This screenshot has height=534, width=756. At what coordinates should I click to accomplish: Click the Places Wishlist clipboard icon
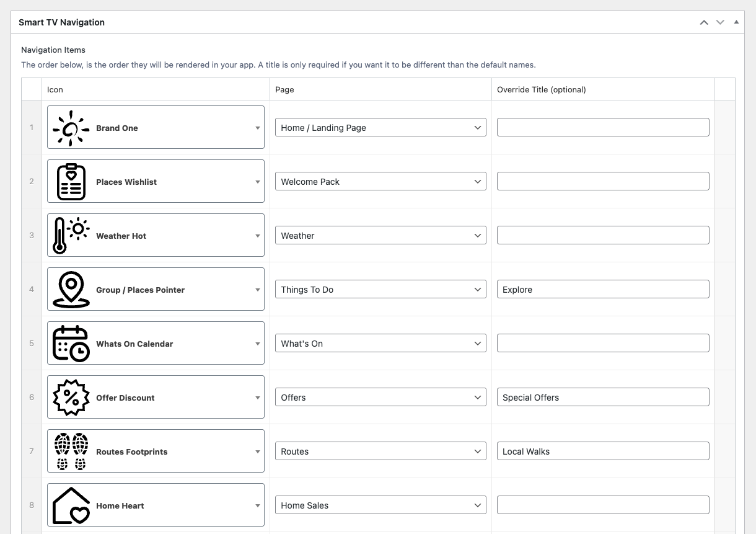[71, 182]
